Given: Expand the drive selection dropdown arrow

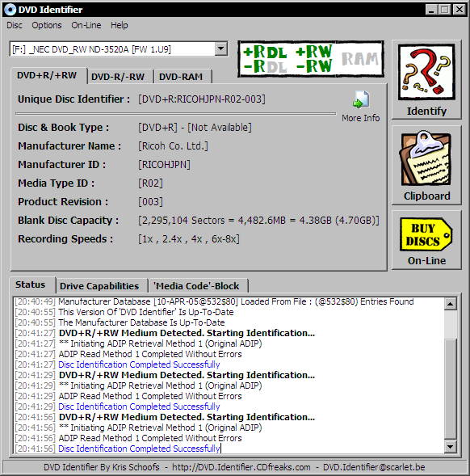Looking at the screenshot, I should (x=221, y=48).
